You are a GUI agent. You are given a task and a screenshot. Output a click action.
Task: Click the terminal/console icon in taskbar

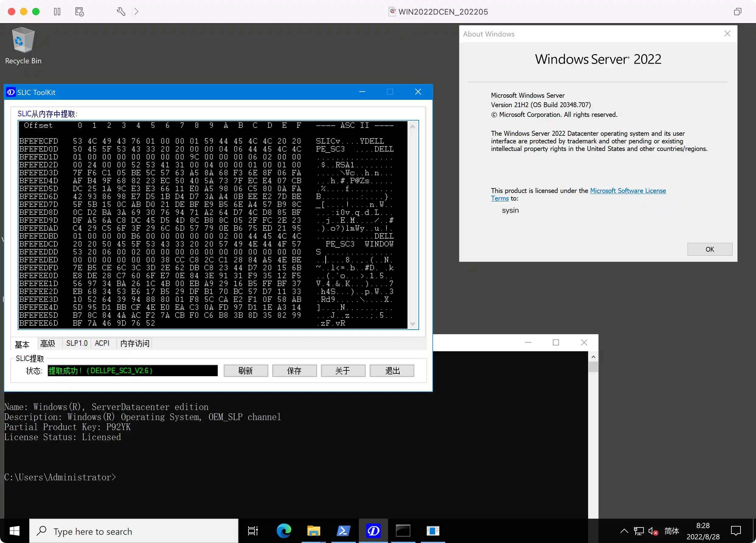click(403, 531)
